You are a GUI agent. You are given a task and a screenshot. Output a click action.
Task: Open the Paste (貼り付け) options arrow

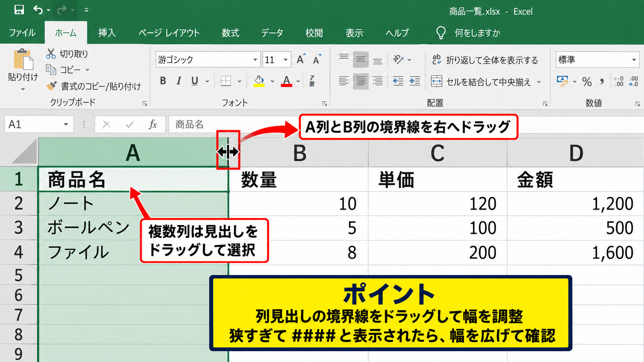(x=23, y=89)
